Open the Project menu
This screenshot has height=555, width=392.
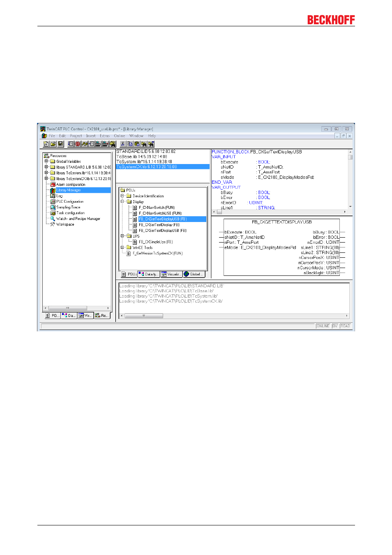pos(76,136)
